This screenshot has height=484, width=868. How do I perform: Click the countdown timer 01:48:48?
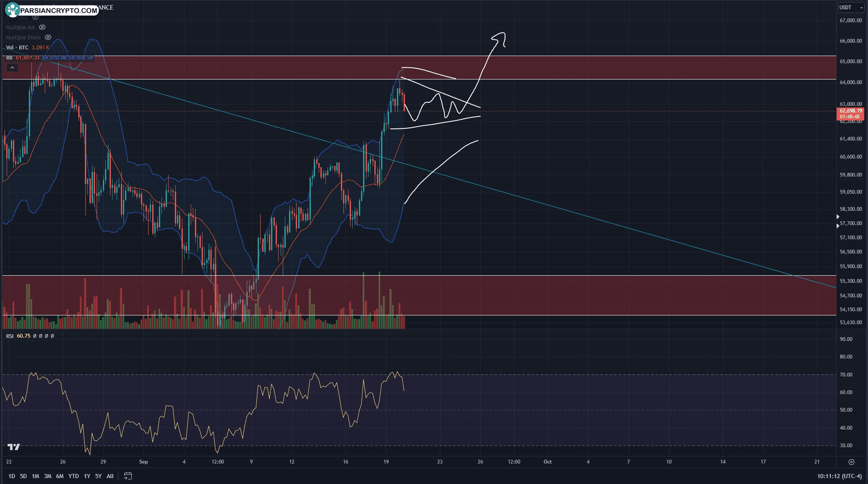tap(850, 117)
